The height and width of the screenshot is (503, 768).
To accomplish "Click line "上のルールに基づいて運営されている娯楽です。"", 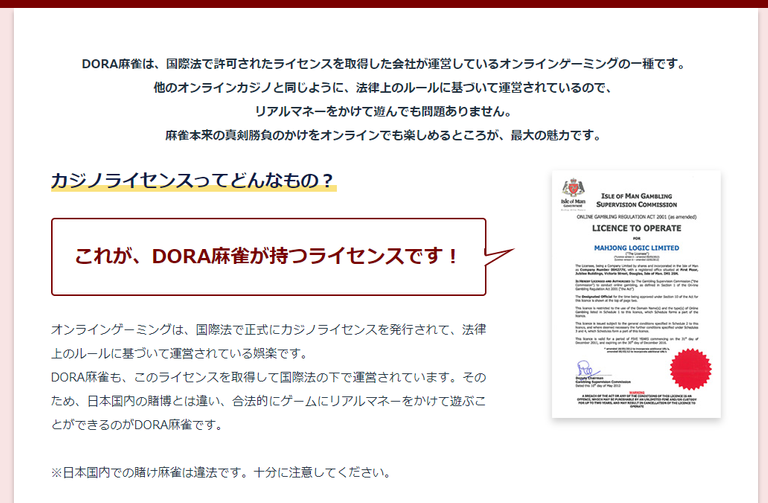I will pos(180,354).
